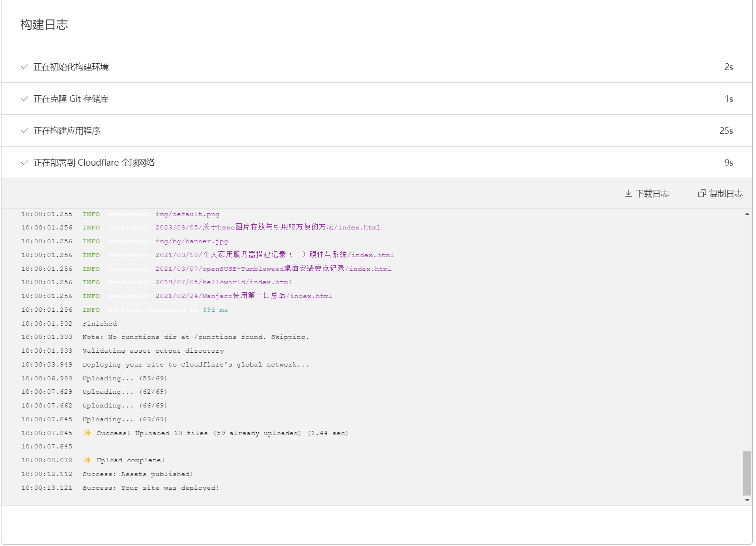Click the checkmark next to 正在部署到 Cloudflare
The image size is (756, 546).
[x=25, y=163]
